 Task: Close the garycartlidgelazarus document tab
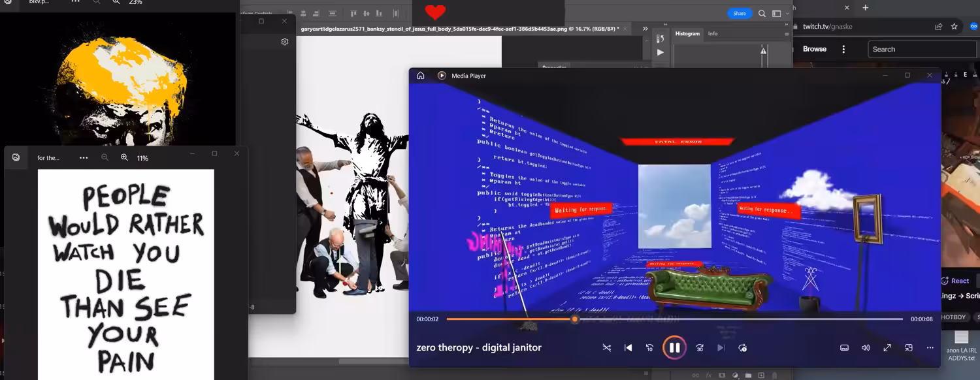pyautogui.click(x=625, y=29)
